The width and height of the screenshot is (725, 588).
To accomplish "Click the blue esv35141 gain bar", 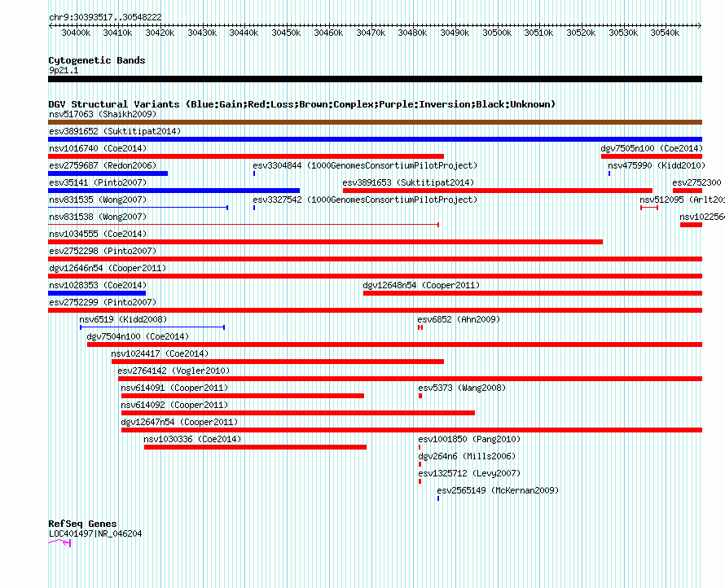I will [x=174, y=191].
